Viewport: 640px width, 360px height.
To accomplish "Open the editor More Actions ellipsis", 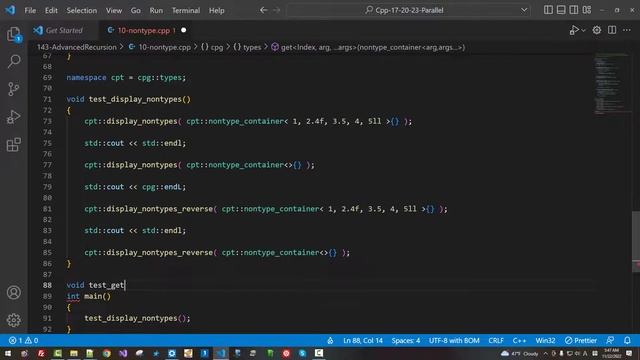I will pos(627,30).
